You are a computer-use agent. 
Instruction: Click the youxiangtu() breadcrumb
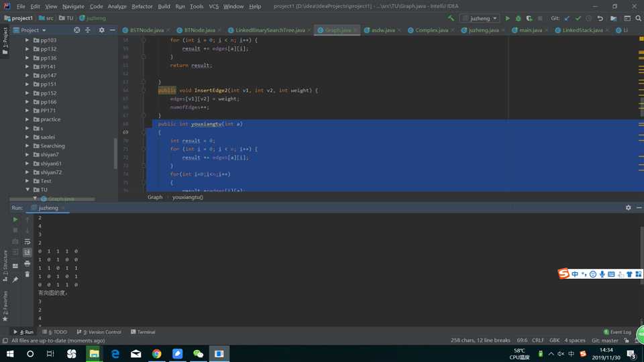point(188,197)
